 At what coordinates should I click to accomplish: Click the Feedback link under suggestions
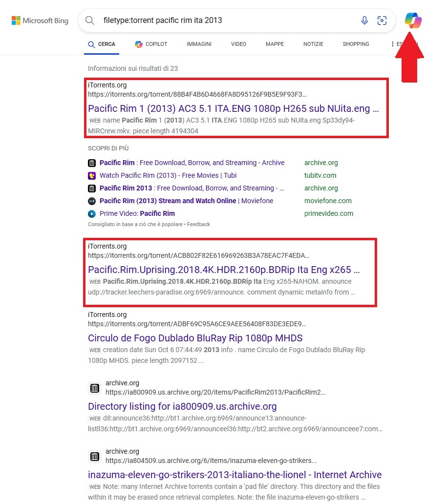pos(198,224)
